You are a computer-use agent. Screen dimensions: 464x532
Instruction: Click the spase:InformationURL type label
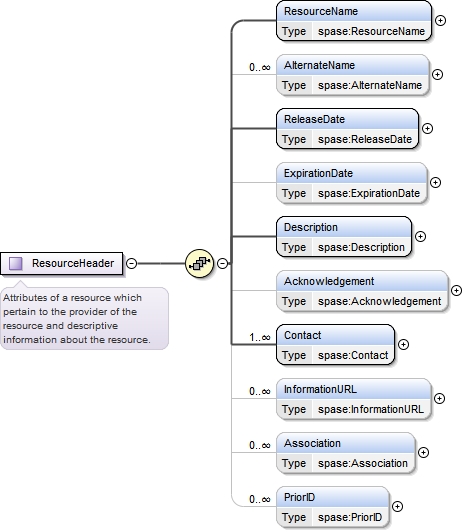click(x=371, y=409)
